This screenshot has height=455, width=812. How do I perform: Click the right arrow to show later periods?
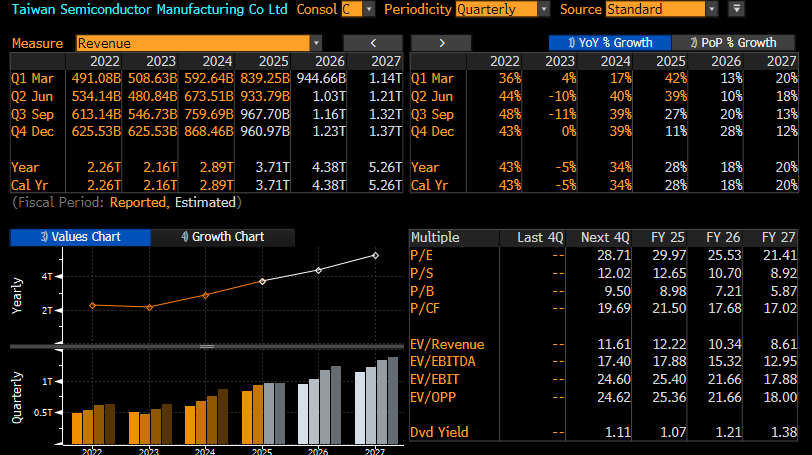point(441,43)
